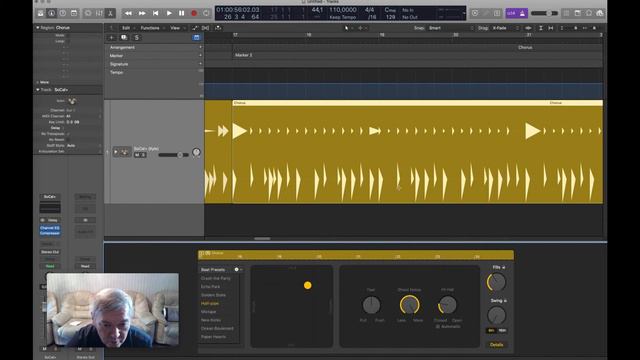Click the SoCal track pan knob

(196, 152)
